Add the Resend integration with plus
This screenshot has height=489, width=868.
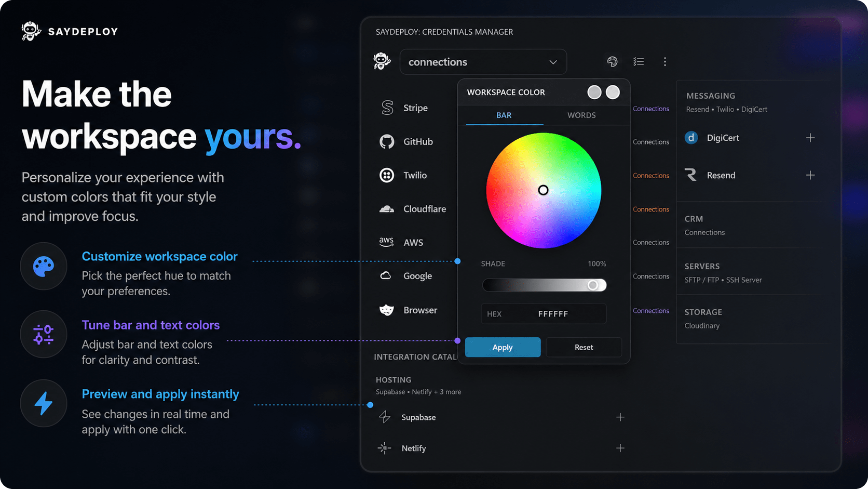810,175
